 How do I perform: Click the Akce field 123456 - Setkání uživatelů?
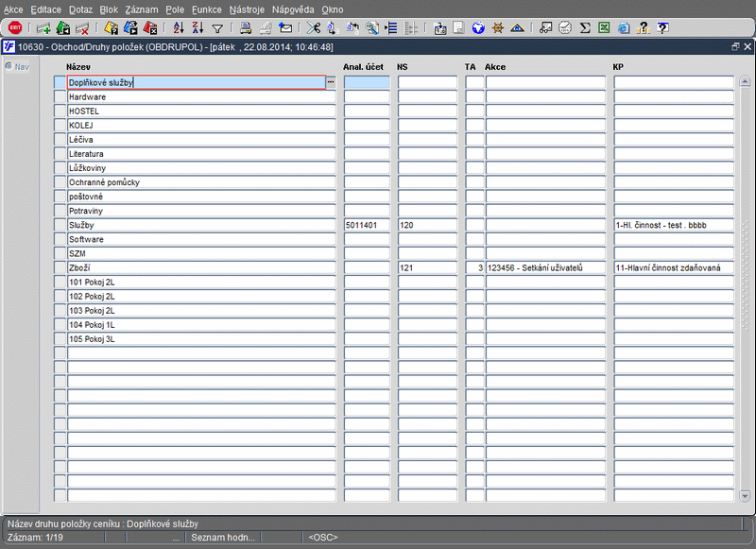coord(545,268)
